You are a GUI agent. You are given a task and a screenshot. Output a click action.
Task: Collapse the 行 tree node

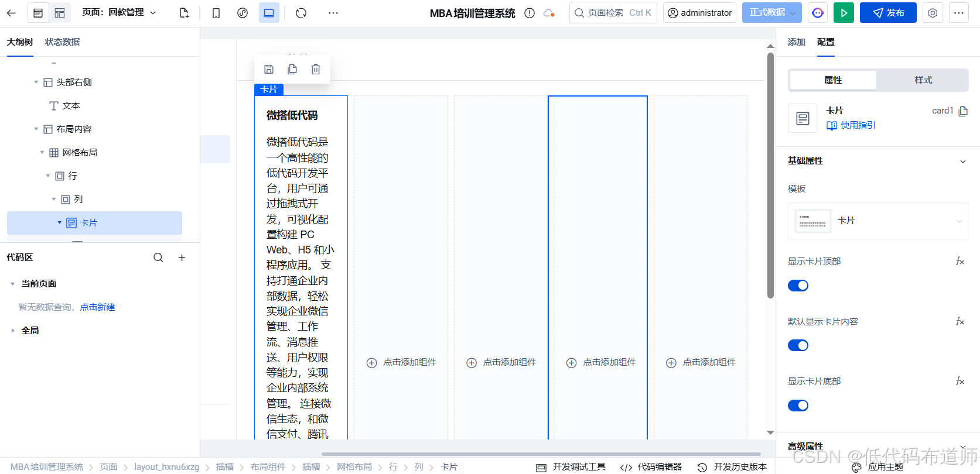(48, 176)
